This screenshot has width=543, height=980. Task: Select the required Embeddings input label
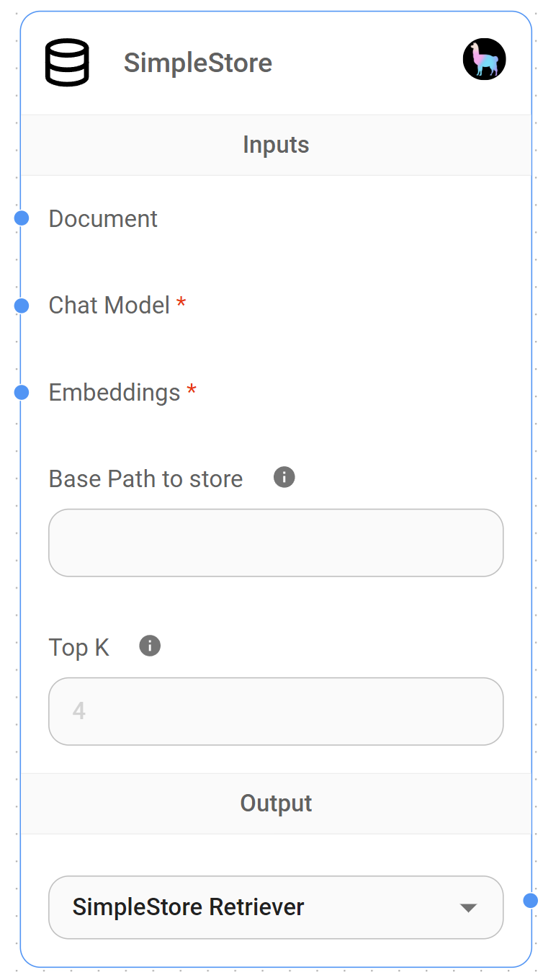coord(113,392)
